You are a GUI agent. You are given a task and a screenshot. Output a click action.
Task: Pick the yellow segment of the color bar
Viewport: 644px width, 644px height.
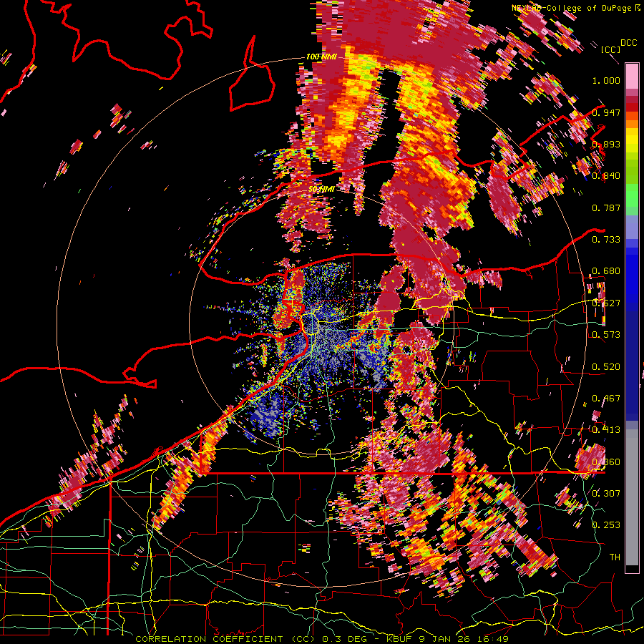pyautogui.click(x=632, y=140)
